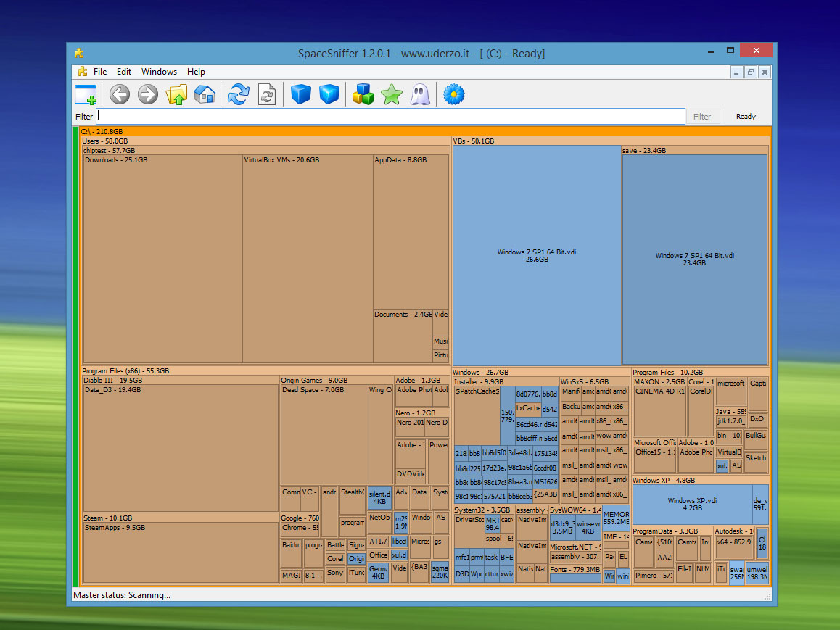Click the Filter button
Screen dimensions: 840x630
point(702,117)
